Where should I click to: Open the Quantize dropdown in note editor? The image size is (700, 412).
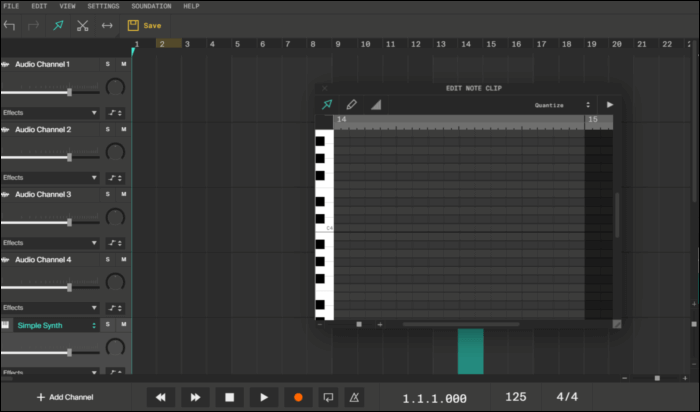click(x=561, y=104)
